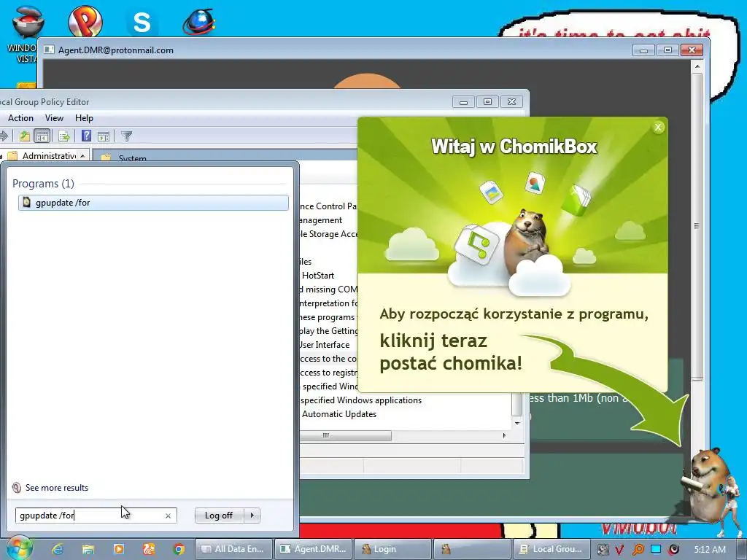Click the Agent.DMR@protonmail.com window title bar
This screenshot has height=560, width=747.
(x=333, y=50)
